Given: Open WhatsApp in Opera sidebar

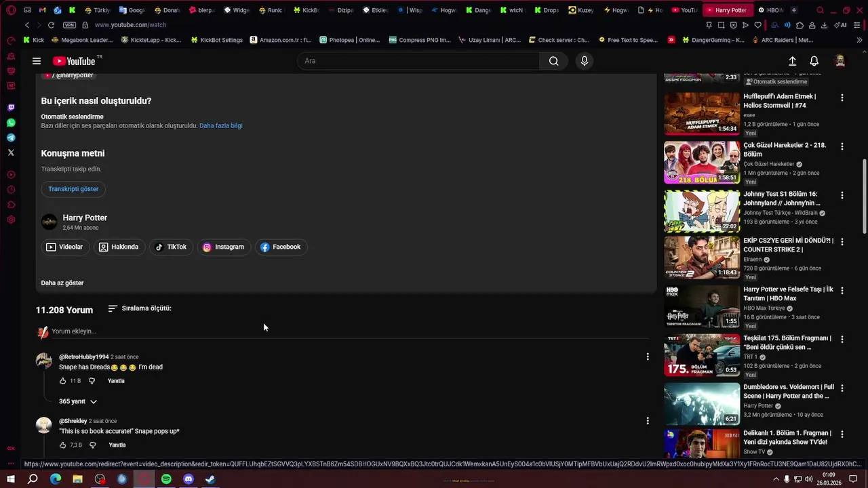Looking at the screenshot, I should pyautogui.click(x=11, y=123).
